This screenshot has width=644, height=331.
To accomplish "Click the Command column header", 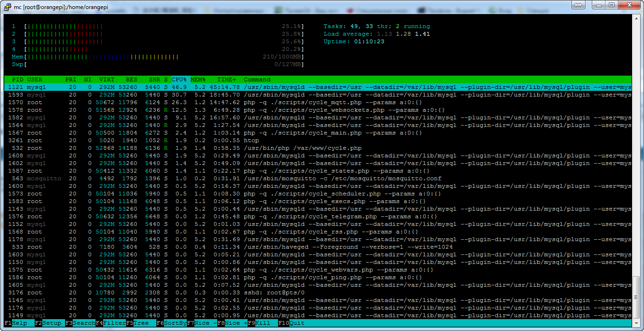I will point(257,79).
